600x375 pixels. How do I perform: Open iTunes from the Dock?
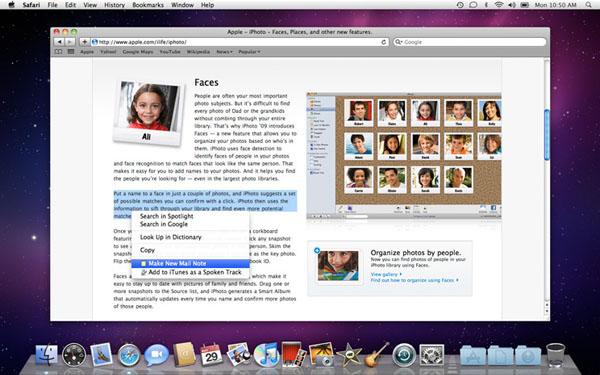(266, 355)
